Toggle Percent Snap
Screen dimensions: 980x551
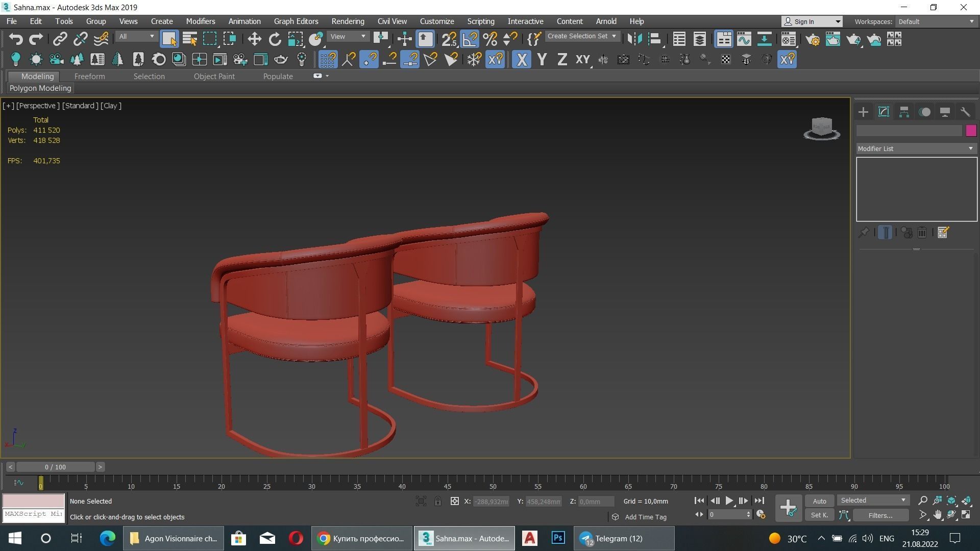click(x=490, y=39)
